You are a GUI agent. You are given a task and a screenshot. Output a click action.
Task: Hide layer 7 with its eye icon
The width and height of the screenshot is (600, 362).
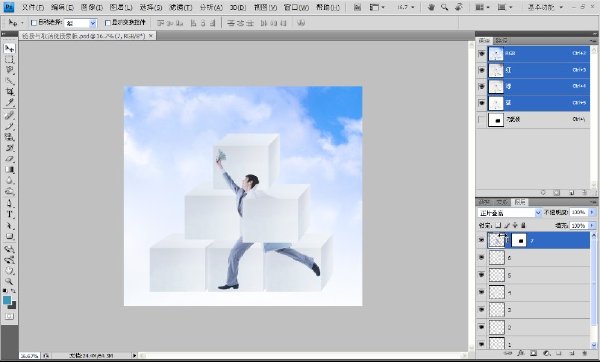click(481, 240)
